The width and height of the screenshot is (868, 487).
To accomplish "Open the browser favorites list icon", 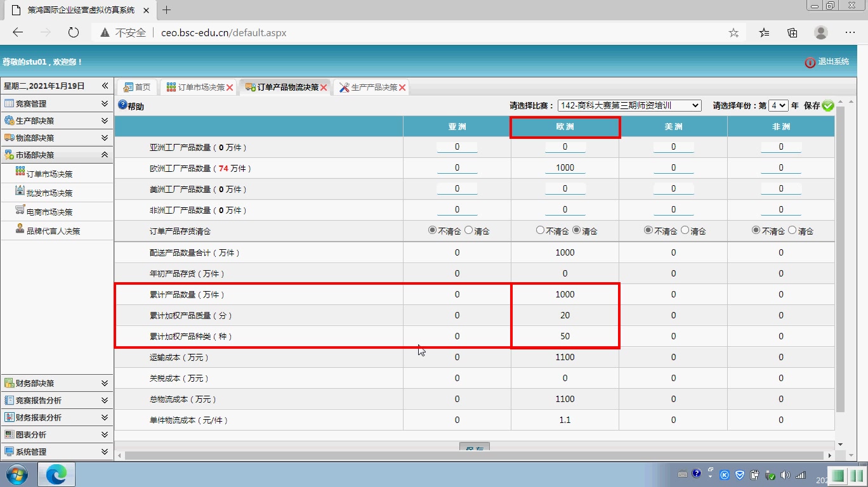I will [x=764, y=32].
